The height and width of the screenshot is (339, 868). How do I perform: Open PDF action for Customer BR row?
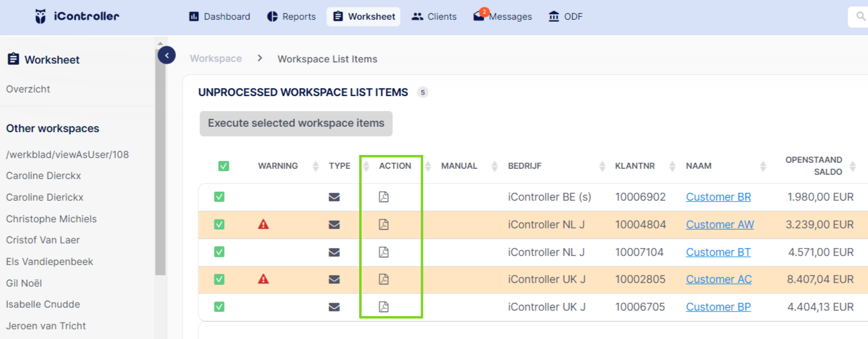click(383, 197)
